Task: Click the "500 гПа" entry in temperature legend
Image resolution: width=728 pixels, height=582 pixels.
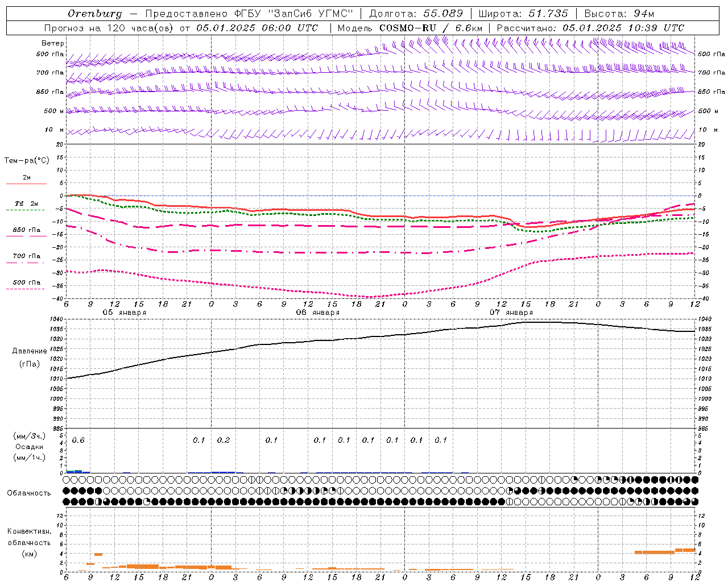Action: 27,282
